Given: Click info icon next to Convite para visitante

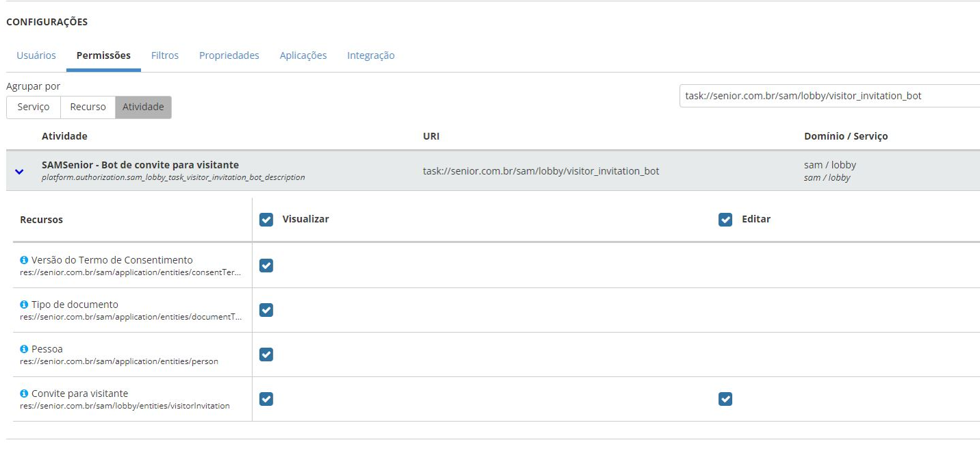Looking at the screenshot, I should coord(24,394).
